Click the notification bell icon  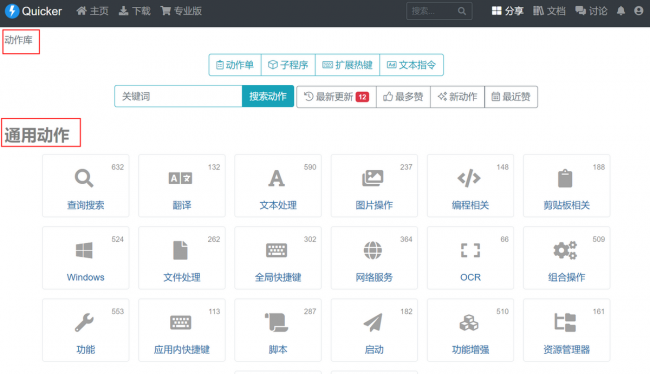[621, 11]
